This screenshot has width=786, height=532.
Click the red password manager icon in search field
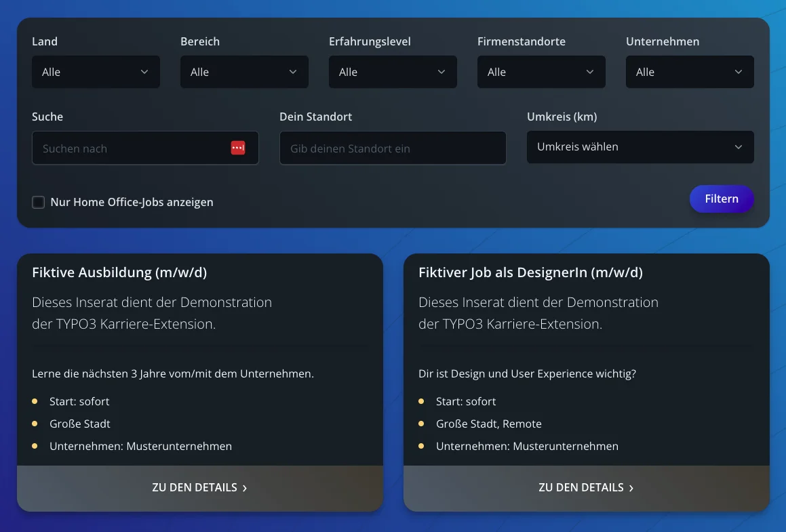tap(237, 148)
